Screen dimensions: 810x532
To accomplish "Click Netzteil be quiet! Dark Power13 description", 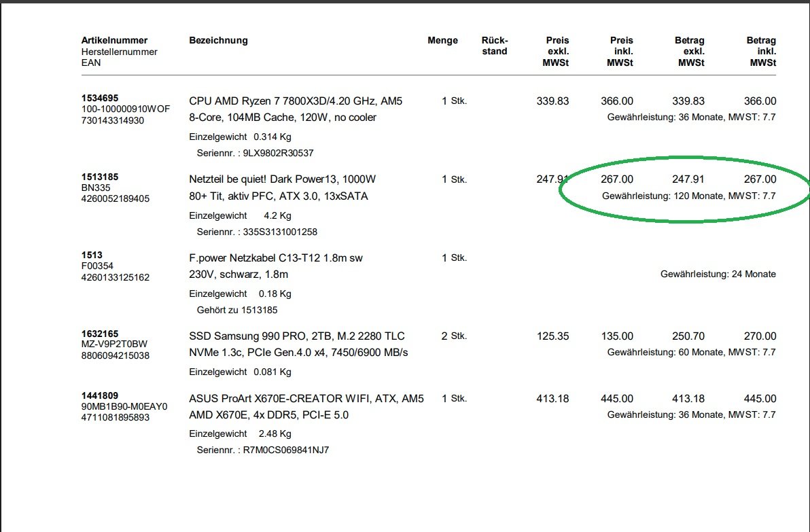I will click(282, 179).
